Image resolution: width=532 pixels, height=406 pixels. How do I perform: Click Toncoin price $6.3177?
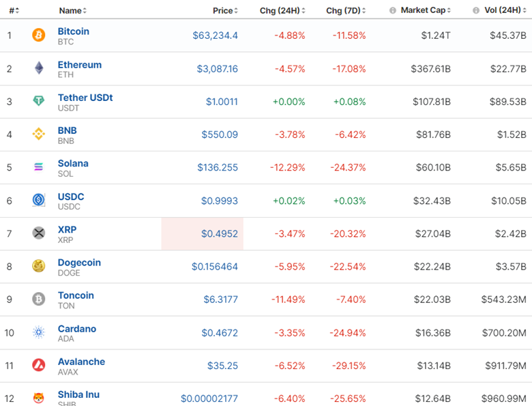click(x=220, y=300)
